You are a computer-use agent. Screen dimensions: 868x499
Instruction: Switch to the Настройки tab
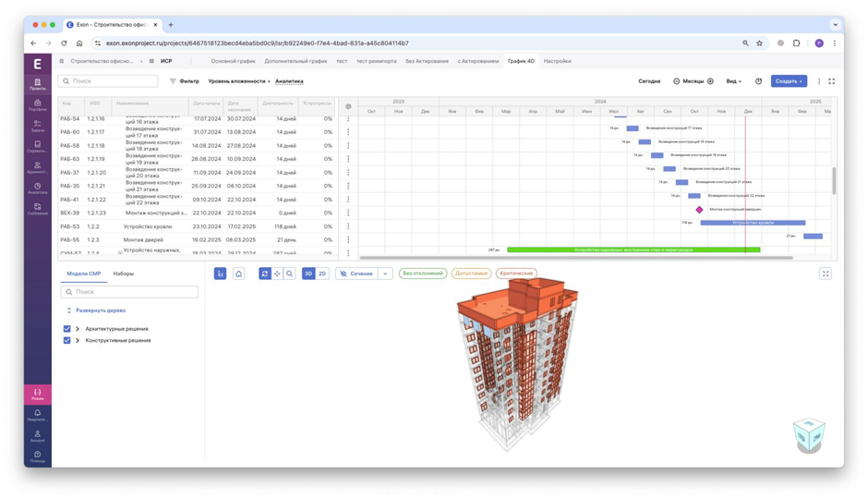pyautogui.click(x=557, y=61)
